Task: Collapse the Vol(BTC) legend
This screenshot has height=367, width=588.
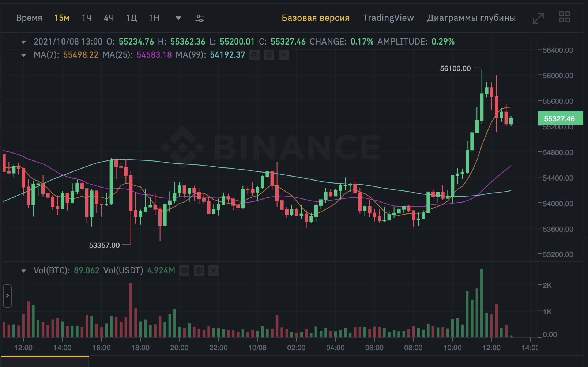Action: (x=24, y=271)
